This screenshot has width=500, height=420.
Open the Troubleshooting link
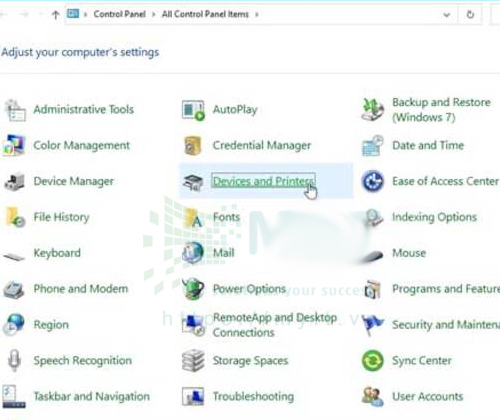point(253,397)
